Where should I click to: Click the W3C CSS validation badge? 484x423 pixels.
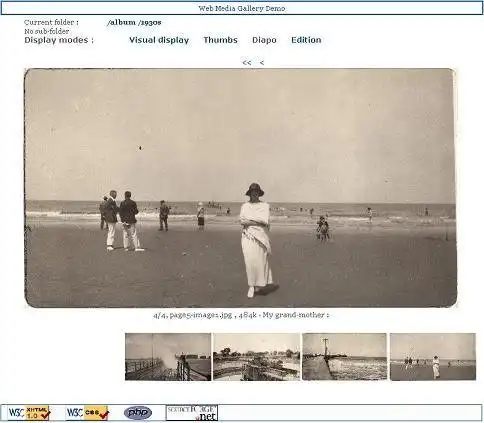88,413
